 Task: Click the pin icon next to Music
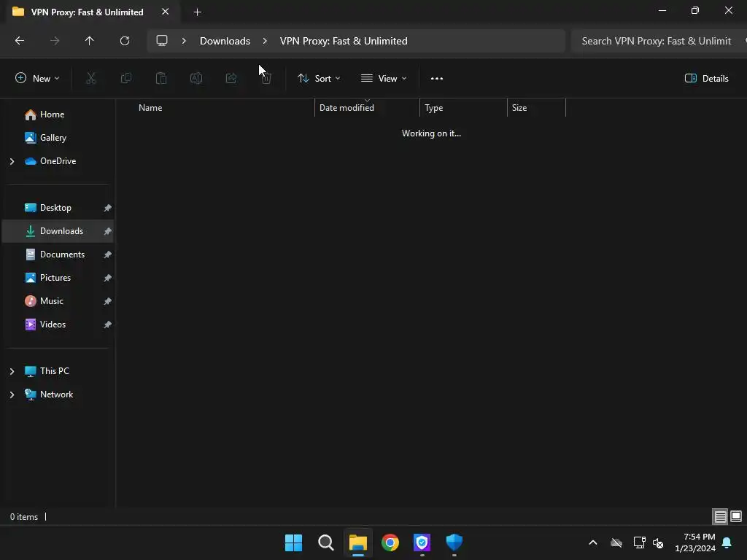(x=108, y=301)
